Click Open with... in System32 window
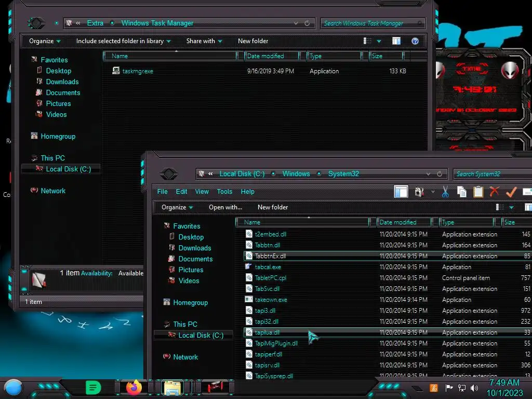 tap(225, 207)
